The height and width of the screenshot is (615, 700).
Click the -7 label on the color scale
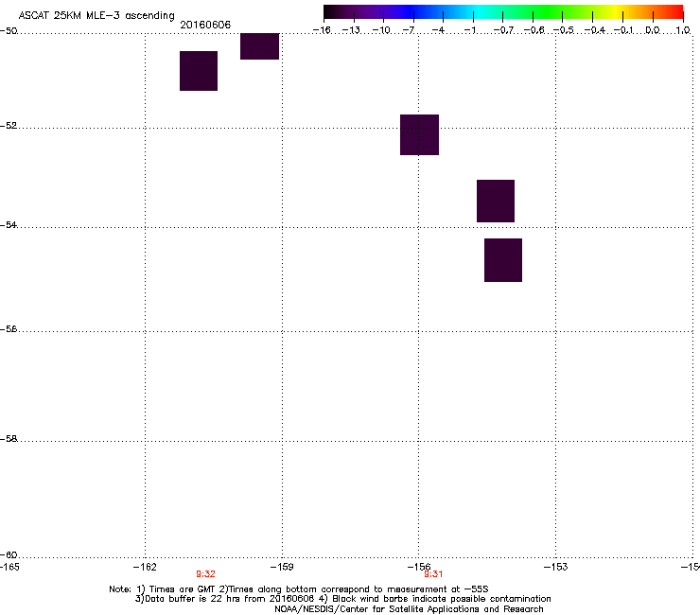409,30
